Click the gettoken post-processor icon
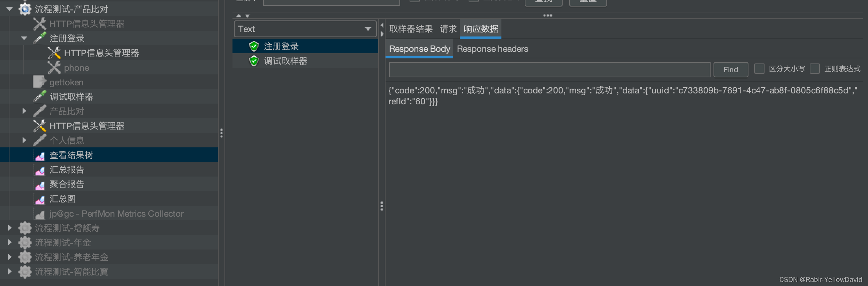The height and width of the screenshot is (286, 868). [x=39, y=82]
